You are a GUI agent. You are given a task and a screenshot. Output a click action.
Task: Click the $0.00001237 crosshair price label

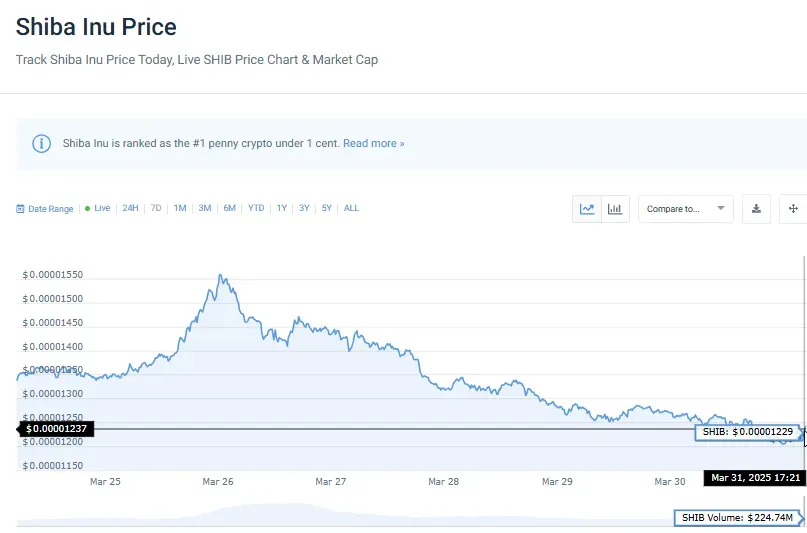(56, 429)
